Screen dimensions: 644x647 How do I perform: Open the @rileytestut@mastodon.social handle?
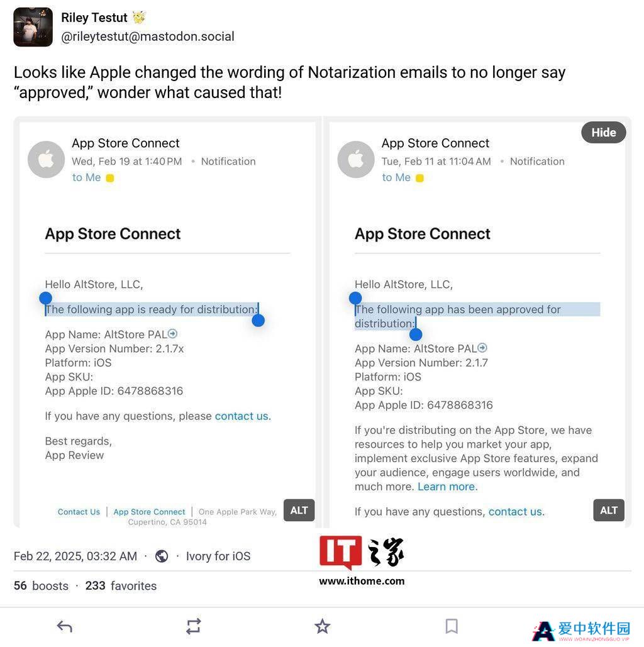coord(148,36)
